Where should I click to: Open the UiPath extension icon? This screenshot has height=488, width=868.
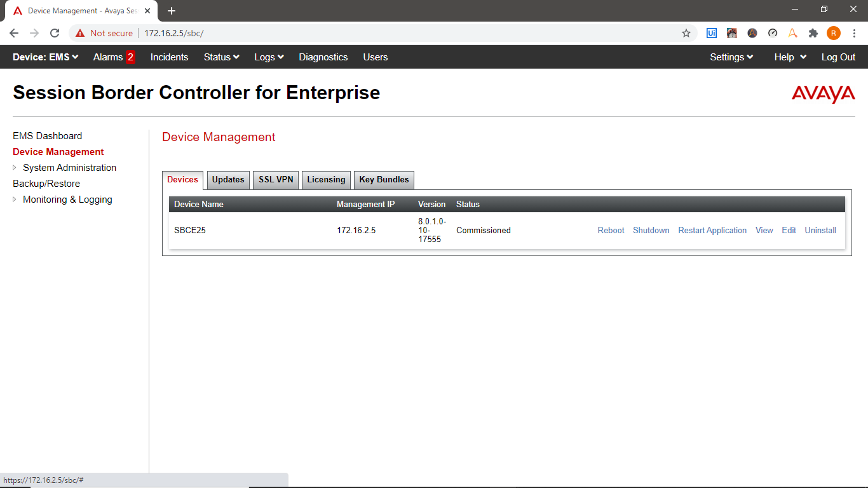712,33
